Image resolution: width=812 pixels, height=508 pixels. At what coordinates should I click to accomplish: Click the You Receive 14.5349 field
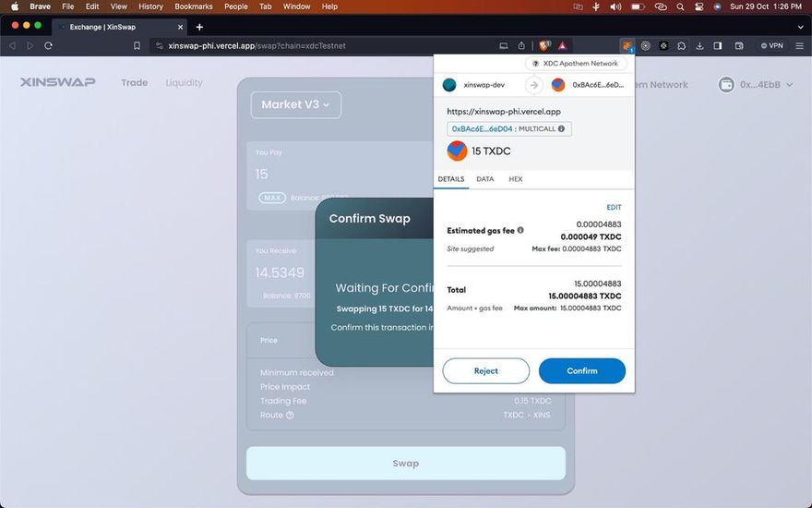[x=280, y=272]
